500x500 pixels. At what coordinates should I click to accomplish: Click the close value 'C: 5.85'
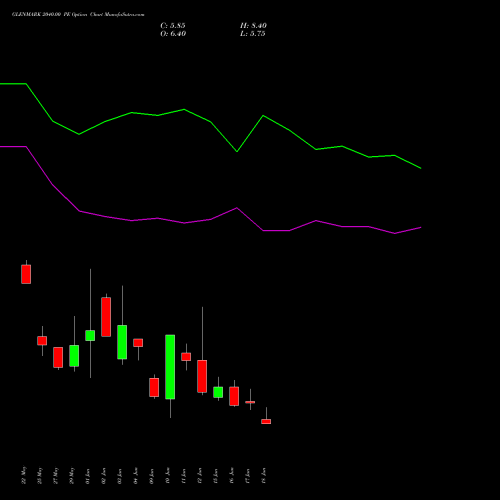tap(173, 26)
